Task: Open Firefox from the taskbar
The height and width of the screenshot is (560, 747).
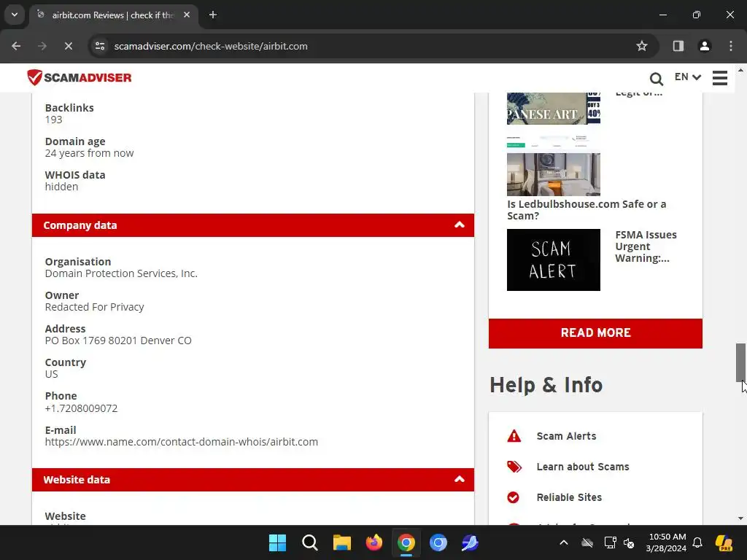Action: [374, 542]
